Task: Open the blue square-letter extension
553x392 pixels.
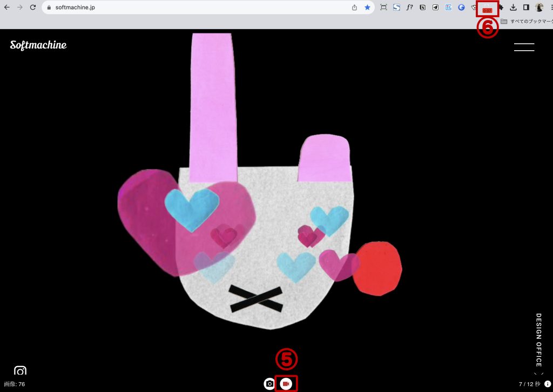Action: (x=448, y=8)
